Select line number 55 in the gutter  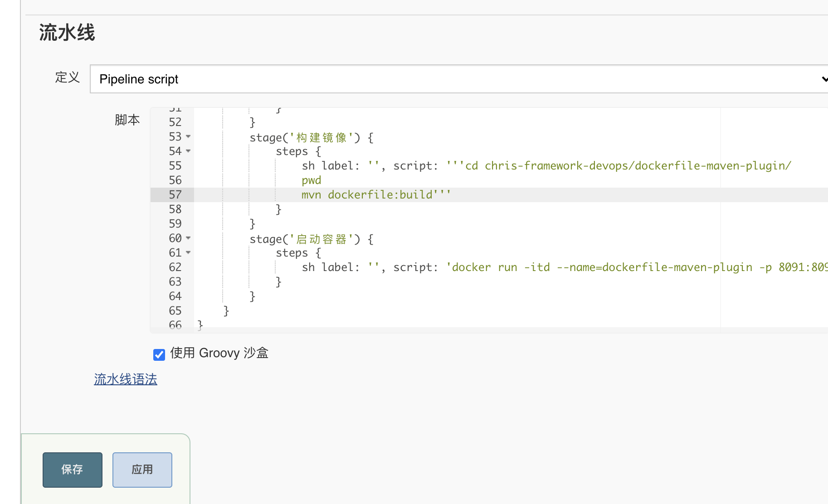(x=175, y=165)
